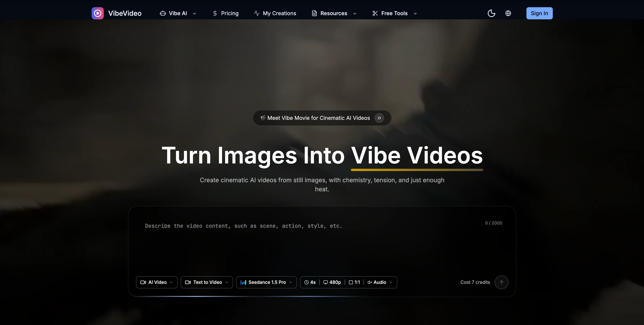Click the dollar sign icon beside Pricing
The width and height of the screenshot is (644, 325).
tap(215, 13)
